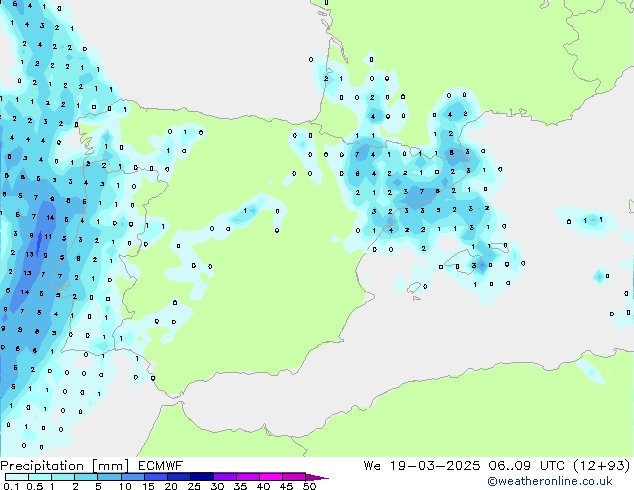Click the 06..09 time range text
The width and height of the screenshot is (634, 490).
click(x=509, y=466)
